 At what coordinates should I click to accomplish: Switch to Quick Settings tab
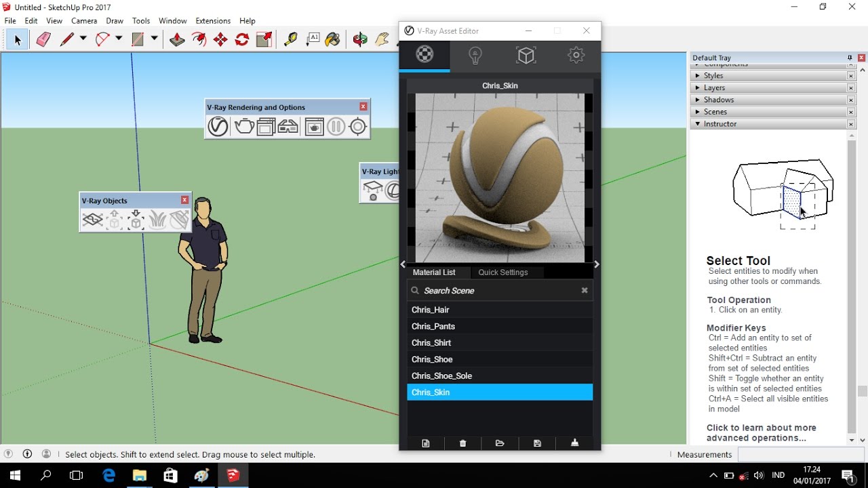(x=503, y=272)
